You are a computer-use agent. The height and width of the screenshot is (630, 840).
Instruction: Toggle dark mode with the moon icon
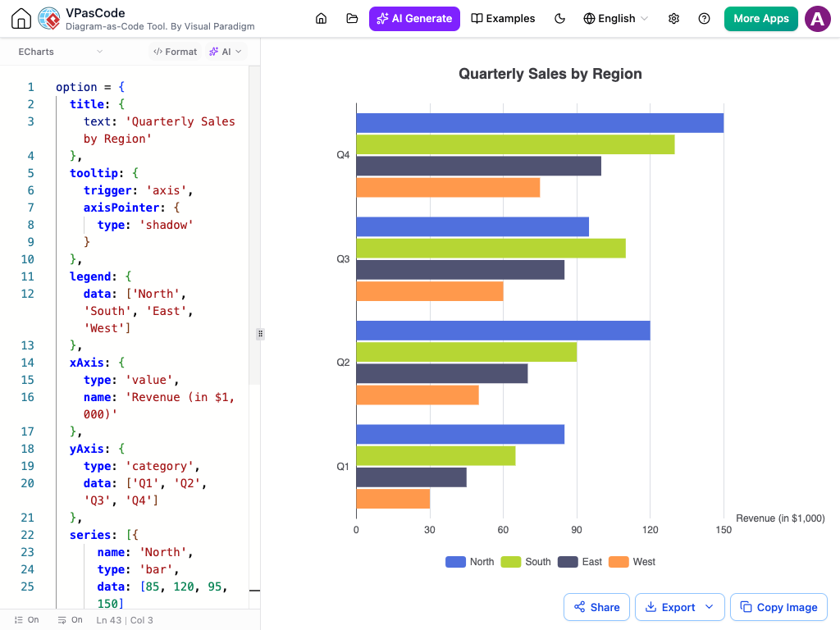[x=559, y=19]
